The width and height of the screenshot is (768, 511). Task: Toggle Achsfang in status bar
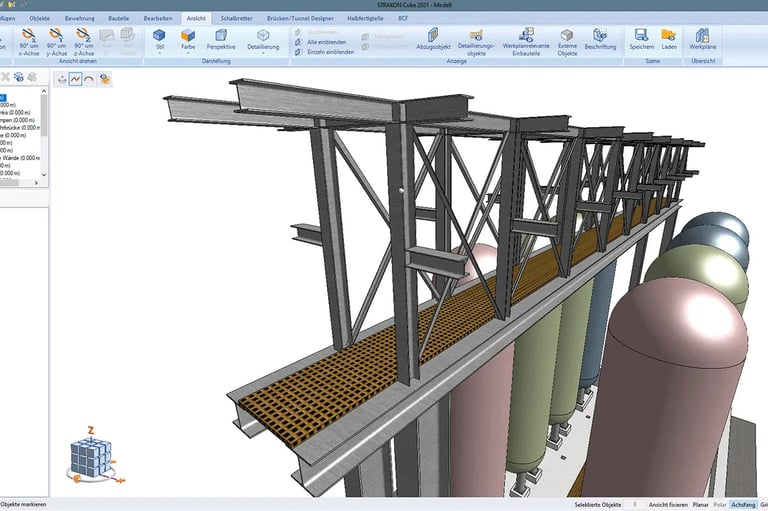(743, 505)
